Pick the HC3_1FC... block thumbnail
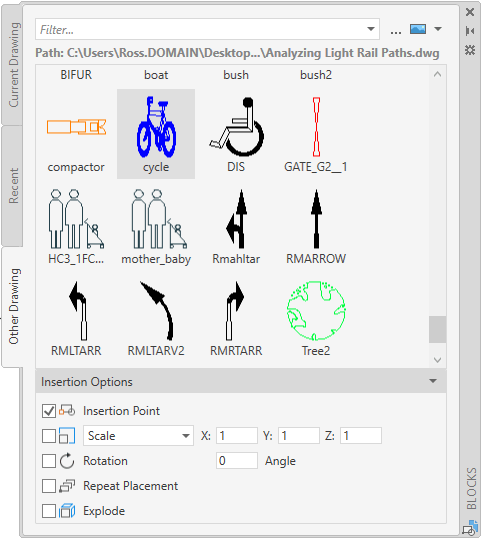 tap(76, 226)
